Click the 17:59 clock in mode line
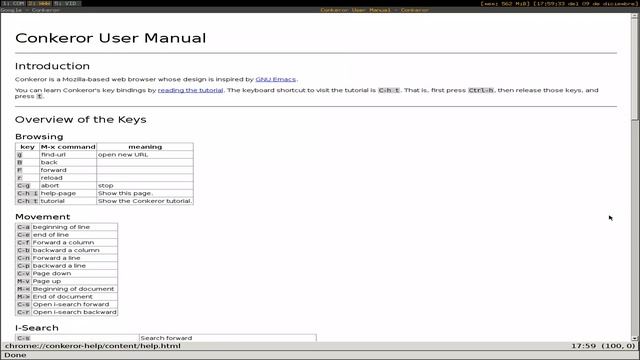640x360 pixels. (584, 346)
